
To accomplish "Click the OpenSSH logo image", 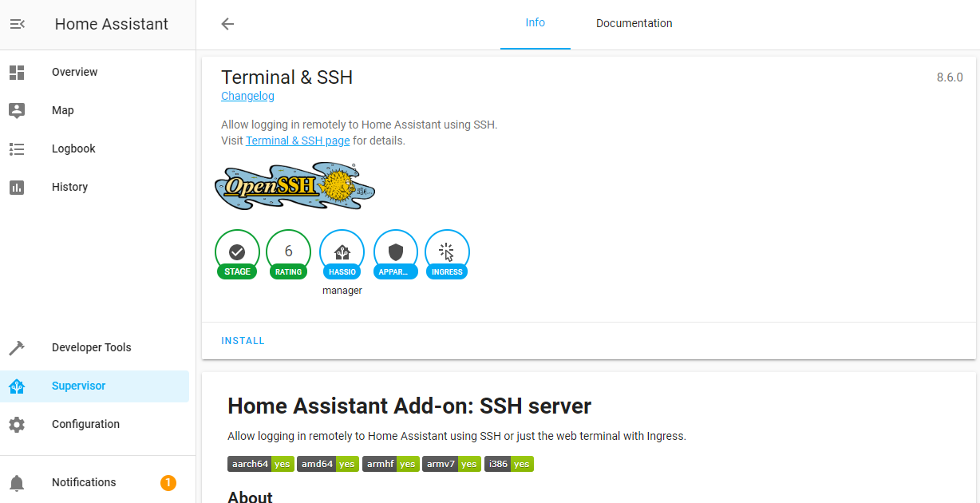I will pyautogui.click(x=294, y=186).
